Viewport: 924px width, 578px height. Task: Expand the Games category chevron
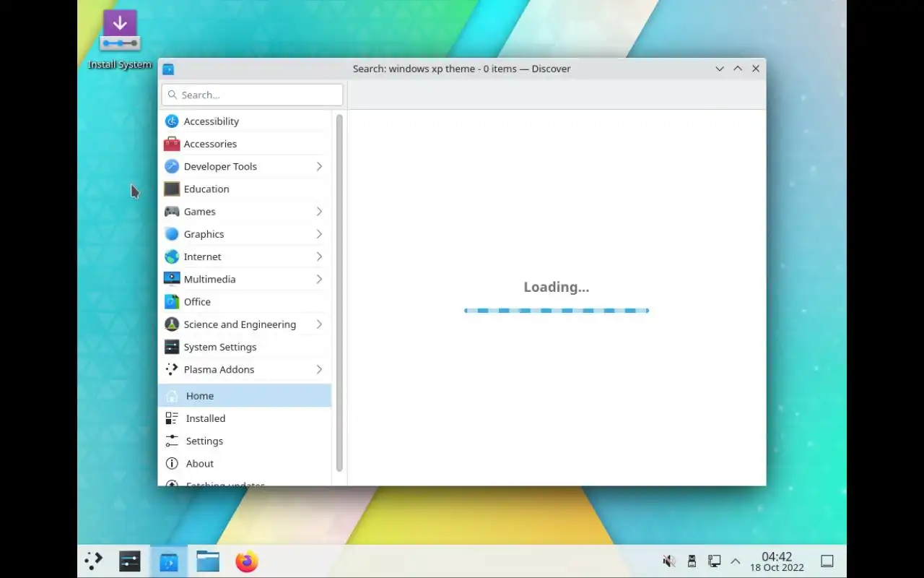pyautogui.click(x=319, y=212)
